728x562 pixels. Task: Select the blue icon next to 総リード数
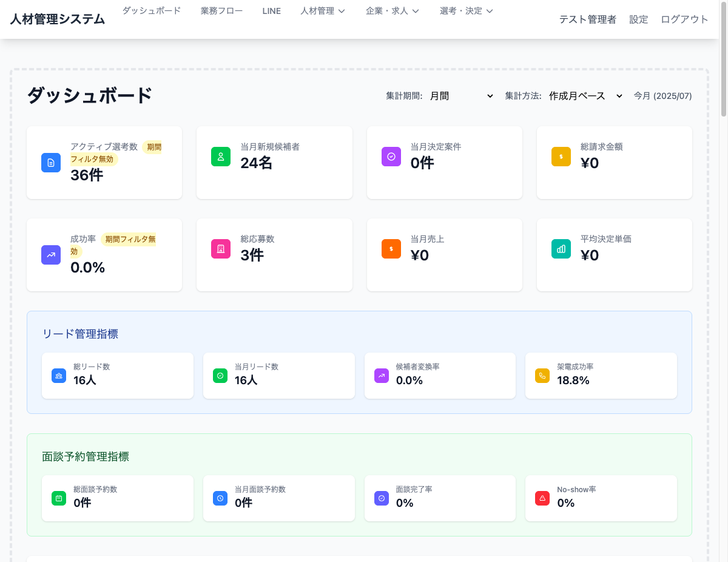[x=58, y=376]
